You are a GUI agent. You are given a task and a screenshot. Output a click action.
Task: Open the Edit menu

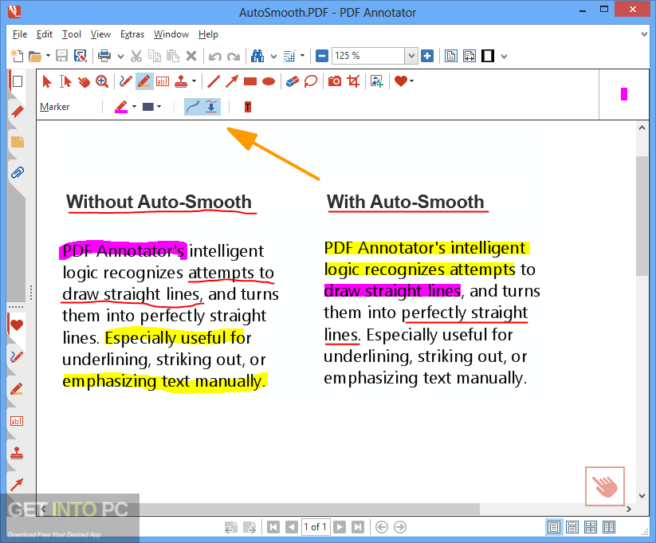(x=44, y=34)
